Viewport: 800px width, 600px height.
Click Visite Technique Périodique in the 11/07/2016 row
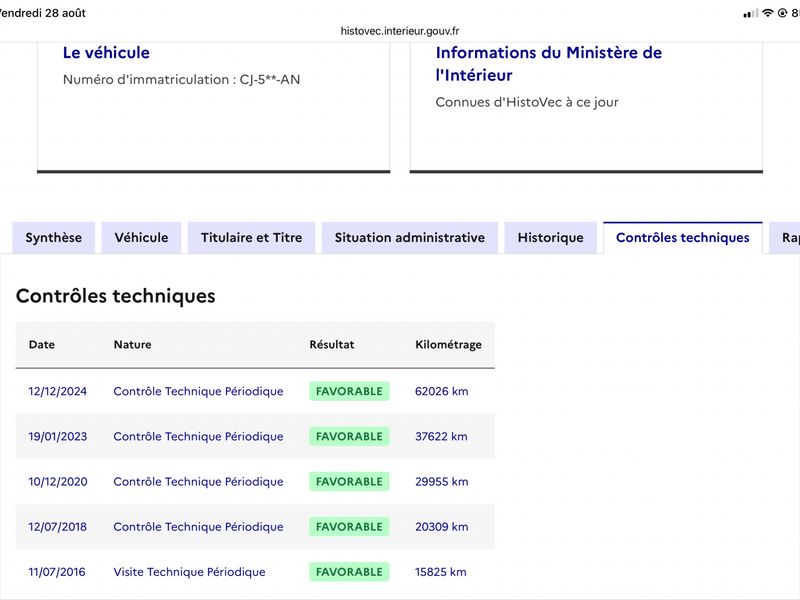[189, 572]
